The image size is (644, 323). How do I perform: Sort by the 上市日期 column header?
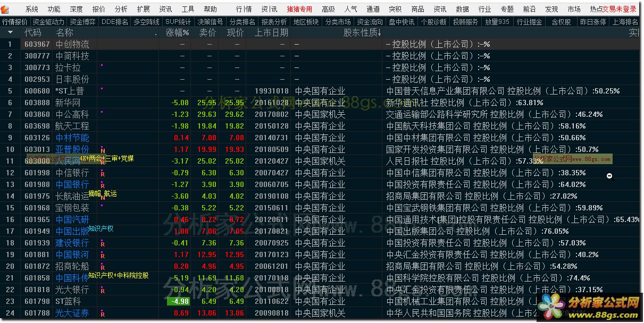[271, 32]
